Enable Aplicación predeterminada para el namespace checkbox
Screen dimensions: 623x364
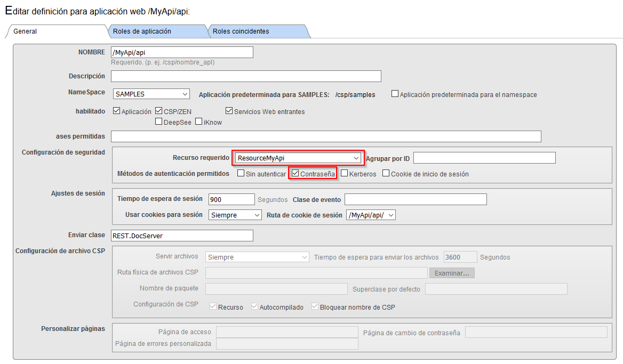(395, 94)
